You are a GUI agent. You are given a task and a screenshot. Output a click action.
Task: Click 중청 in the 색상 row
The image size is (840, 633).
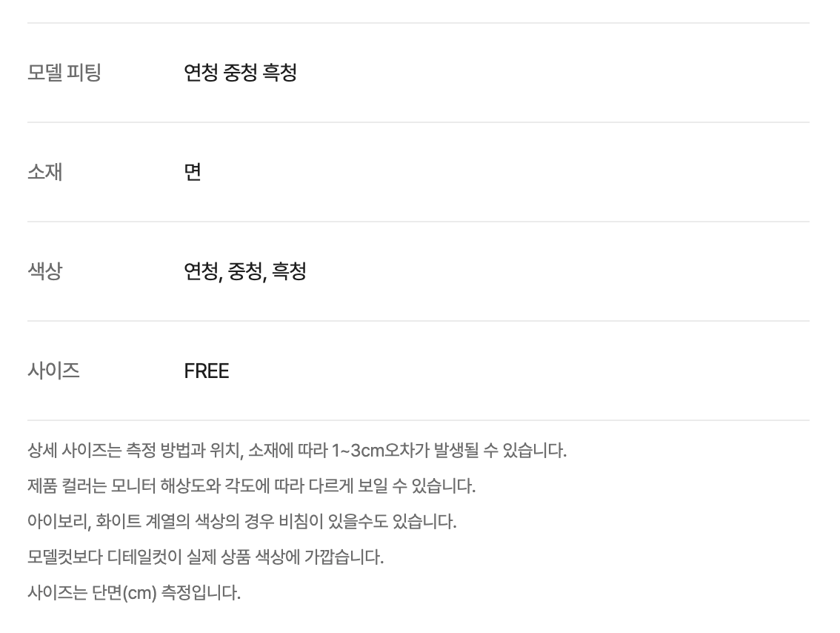[x=245, y=271]
